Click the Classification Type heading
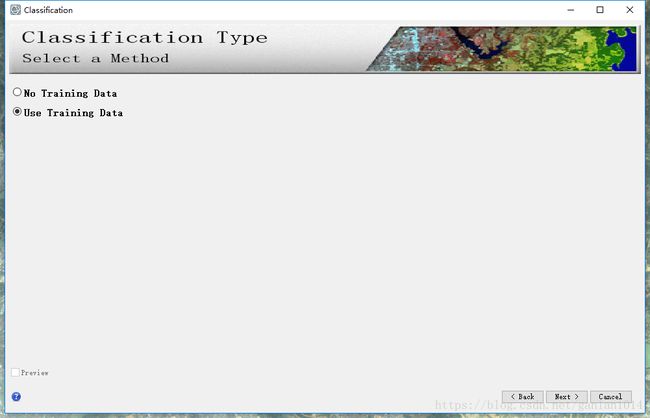This screenshot has width=650, height=418. click(x=145, y=38)
